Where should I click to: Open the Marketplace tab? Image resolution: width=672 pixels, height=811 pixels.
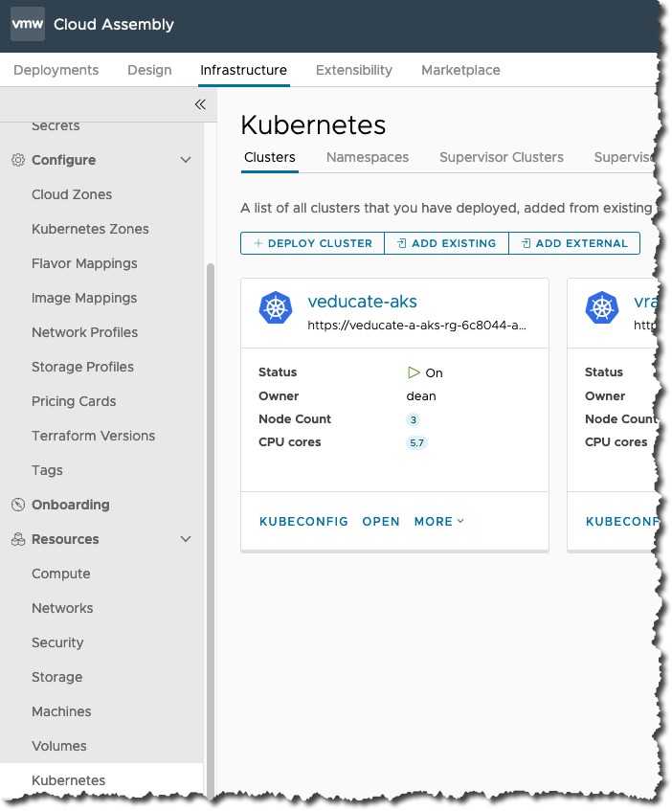coord(460,70)
